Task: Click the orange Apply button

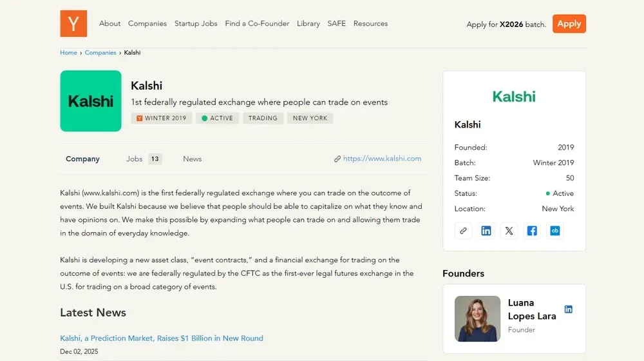Action: (x=569, y=23)
